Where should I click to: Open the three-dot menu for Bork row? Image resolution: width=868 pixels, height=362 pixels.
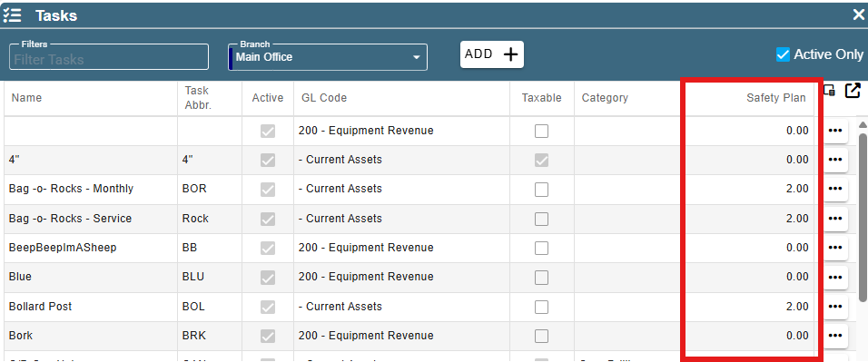[x=835, y=336]
